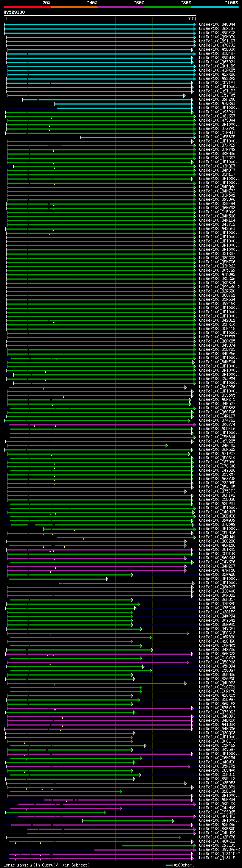The height and width of the screenshot is (868, 242).
Task: Click the UniRef100_O74762 label
Action: (217, 420)
